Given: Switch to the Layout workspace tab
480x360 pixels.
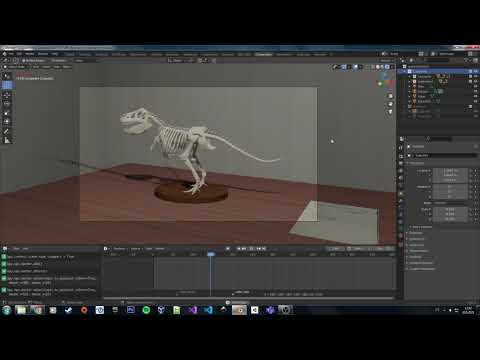Looking at the screenshot, I should click(70, 54).
